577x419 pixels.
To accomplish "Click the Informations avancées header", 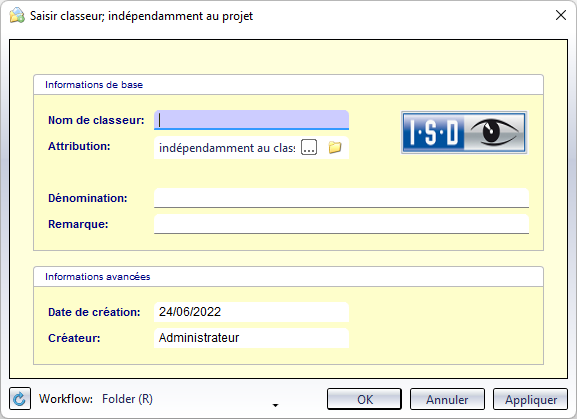I will click(x=98, y=277).
